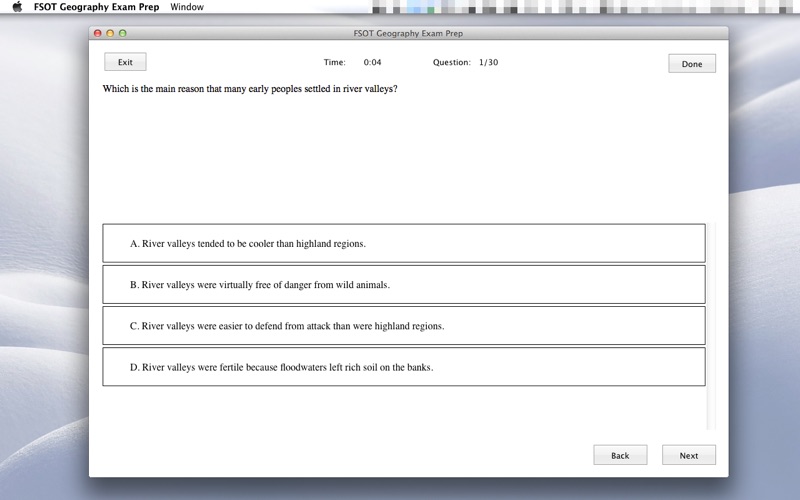
Task: Open the Window menu
Action: pos(187,7)
